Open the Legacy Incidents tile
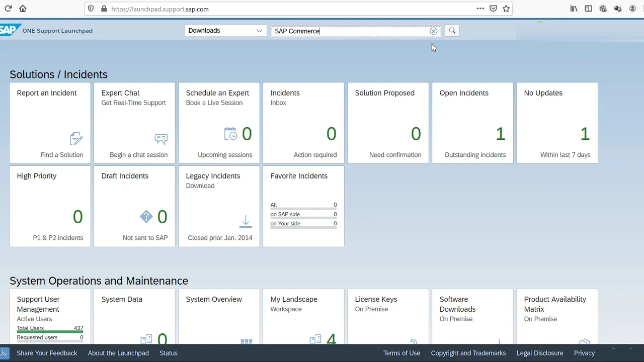 pos(219,206)
